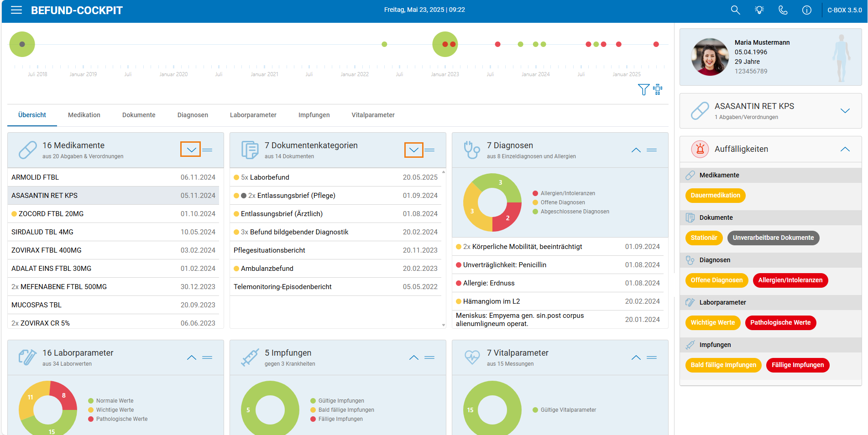The image size is (868, 435).
Task: Open the info circle icon
Action: pos(807,10)
